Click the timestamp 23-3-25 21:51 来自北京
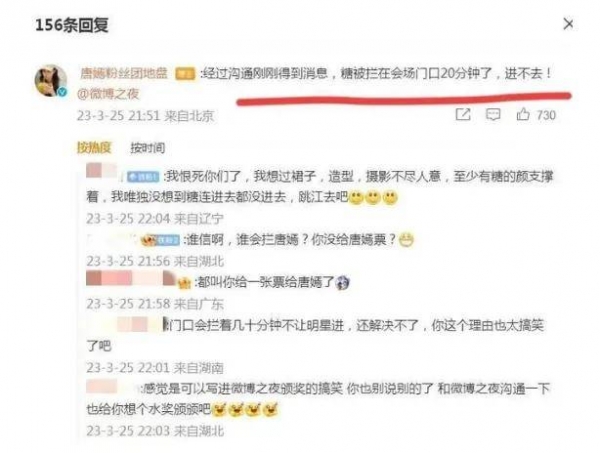The image size is (600, 453). 145,116
